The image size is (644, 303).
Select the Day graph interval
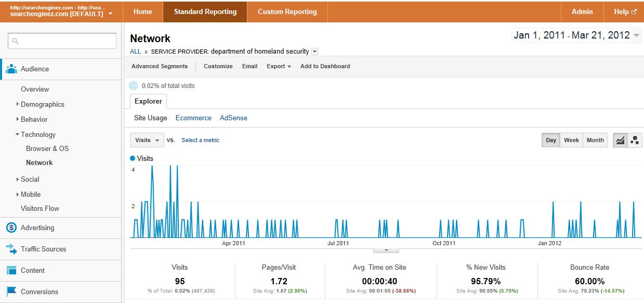pos(551,140)
